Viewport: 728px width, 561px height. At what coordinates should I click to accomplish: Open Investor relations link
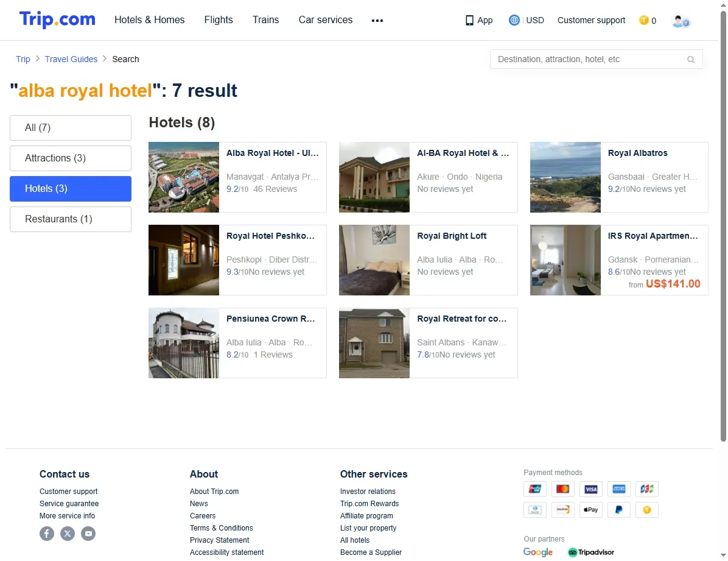coord(368,492)
